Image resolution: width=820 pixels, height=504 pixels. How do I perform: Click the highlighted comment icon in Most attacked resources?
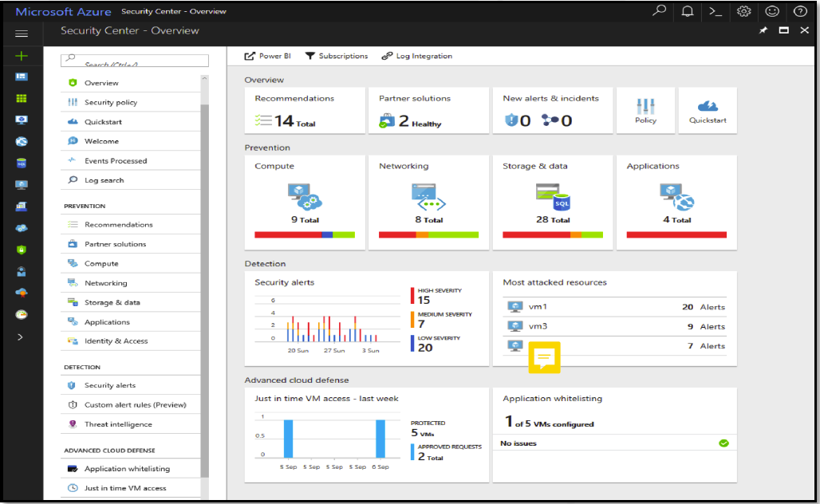pyautogui.click(x=545, y=358)
